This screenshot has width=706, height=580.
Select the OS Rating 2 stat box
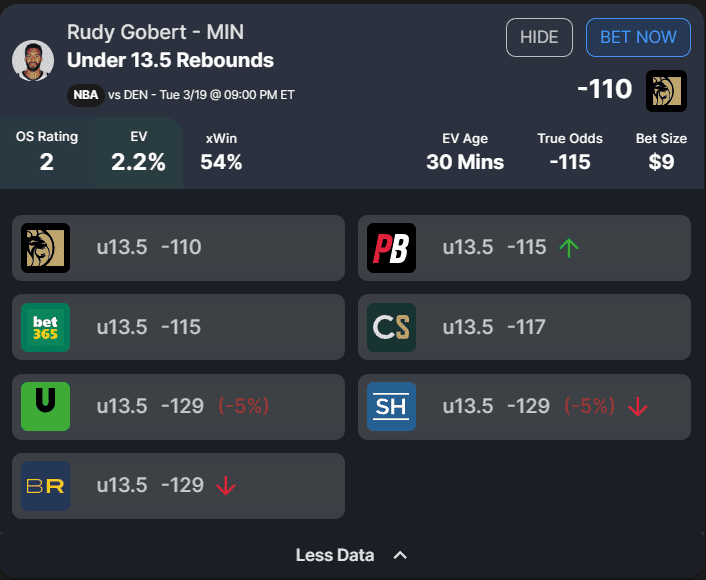(47, 153)
